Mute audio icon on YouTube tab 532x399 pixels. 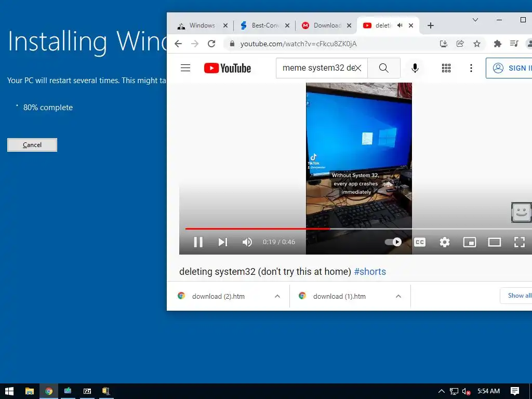[x=400, y=25]
